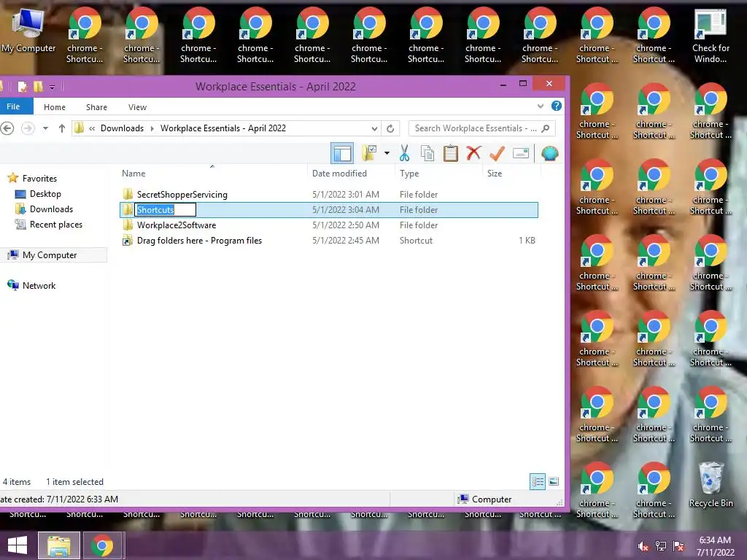Open the address bar history dropdown
747x560 pixels.
pyautogui.click(x=374, y=128)
